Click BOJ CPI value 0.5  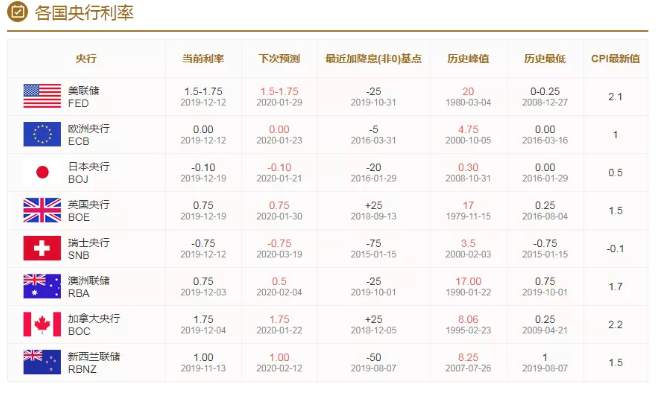(x=615, y=172)
